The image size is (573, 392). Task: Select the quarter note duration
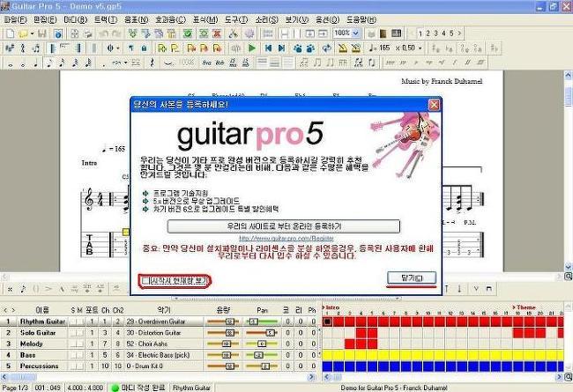36,63
